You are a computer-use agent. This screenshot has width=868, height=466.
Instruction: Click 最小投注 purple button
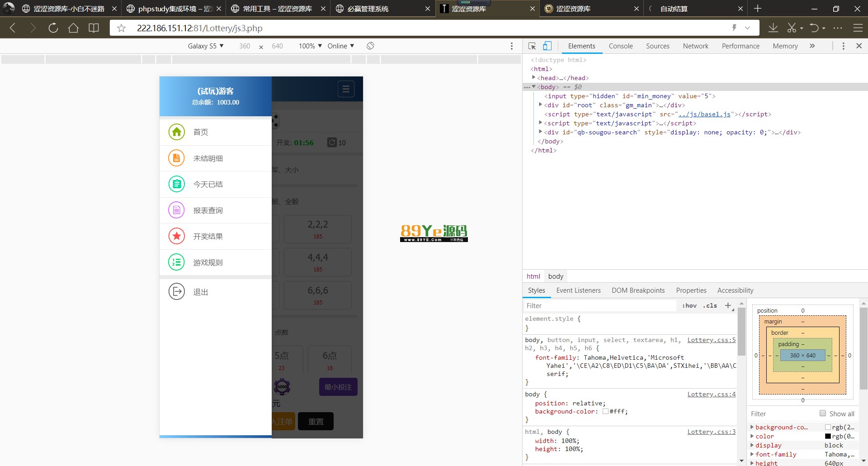pos(338,387)
